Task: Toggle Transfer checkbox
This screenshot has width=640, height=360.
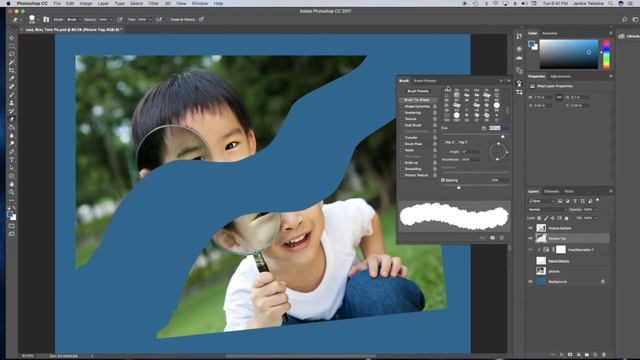Action: pyautogui.click(x=402, y=138)
